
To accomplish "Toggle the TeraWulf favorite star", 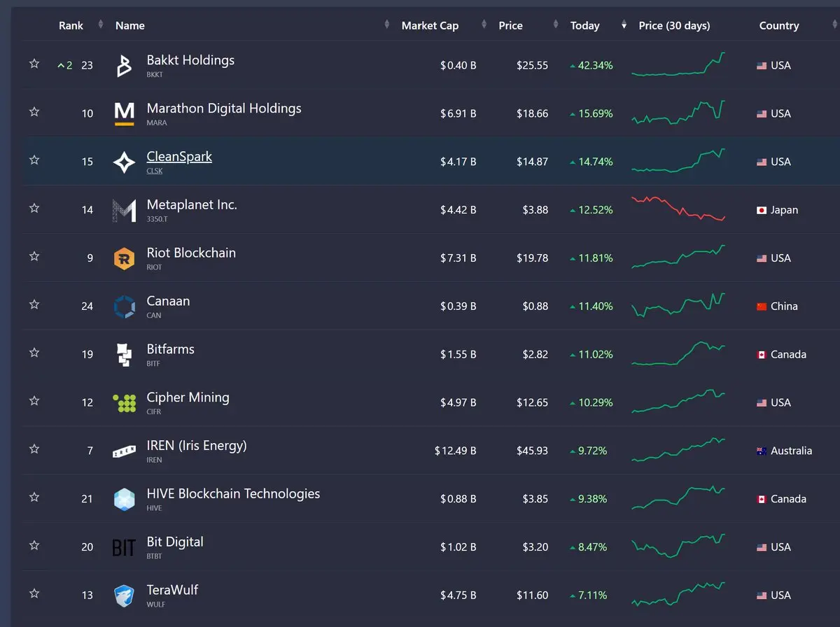I will coord(34,593).
